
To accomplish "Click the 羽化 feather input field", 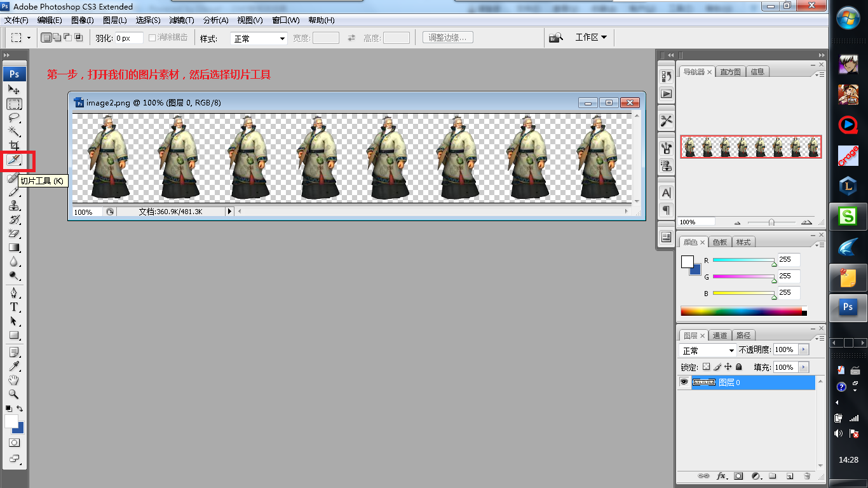I will tap(129, 38).
